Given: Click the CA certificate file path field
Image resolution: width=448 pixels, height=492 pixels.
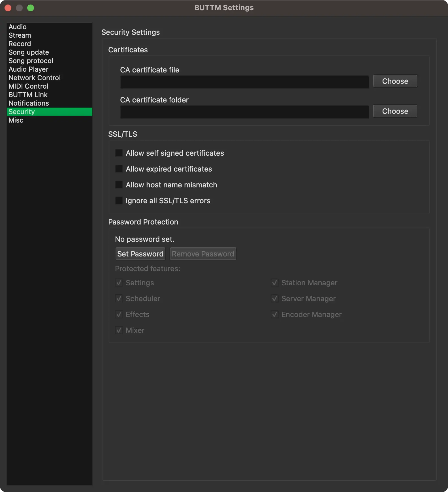Looking at the screenshot, I should 244,82.
